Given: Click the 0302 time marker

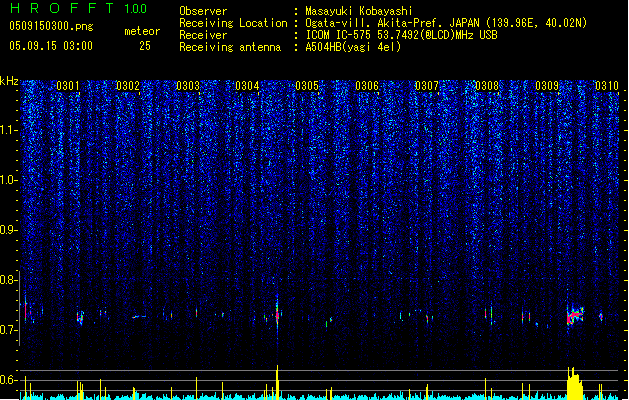Looking at the screenshot, I should [128, 86].
